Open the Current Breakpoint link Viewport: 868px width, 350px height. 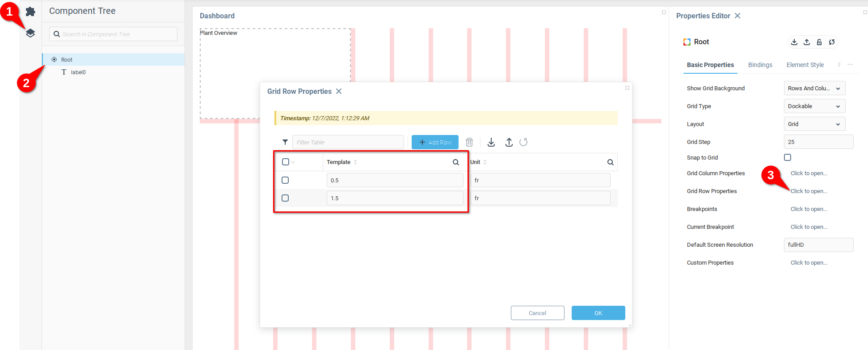coord(809,227)
